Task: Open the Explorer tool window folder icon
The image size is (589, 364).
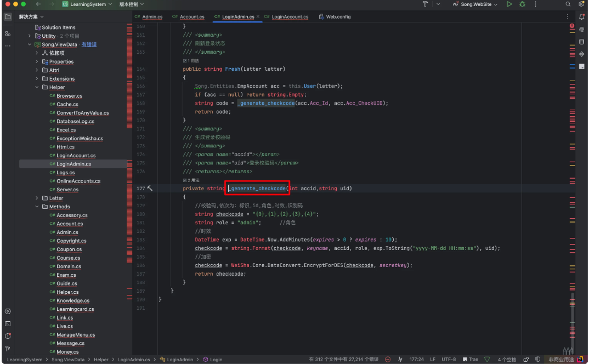Action: pos(8,17)
